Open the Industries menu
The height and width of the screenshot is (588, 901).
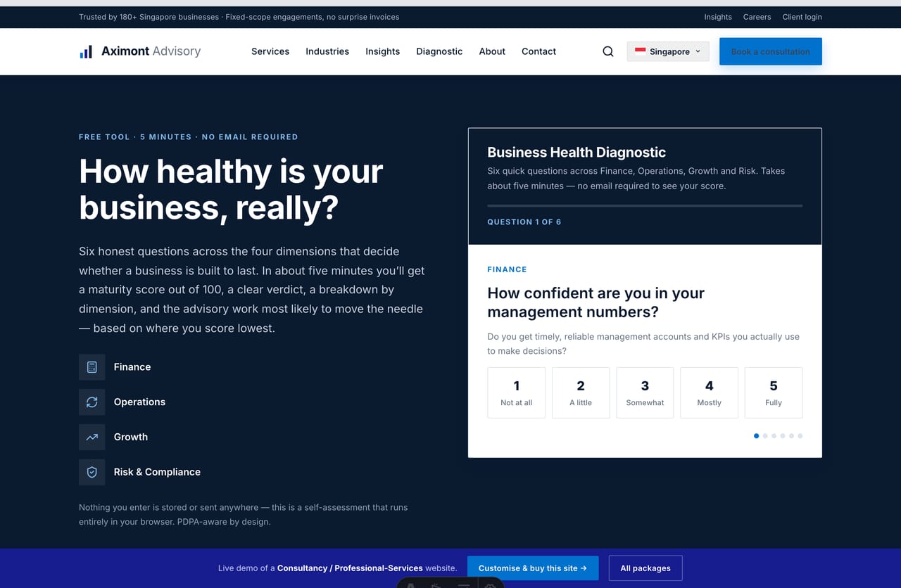click(327, 51)
